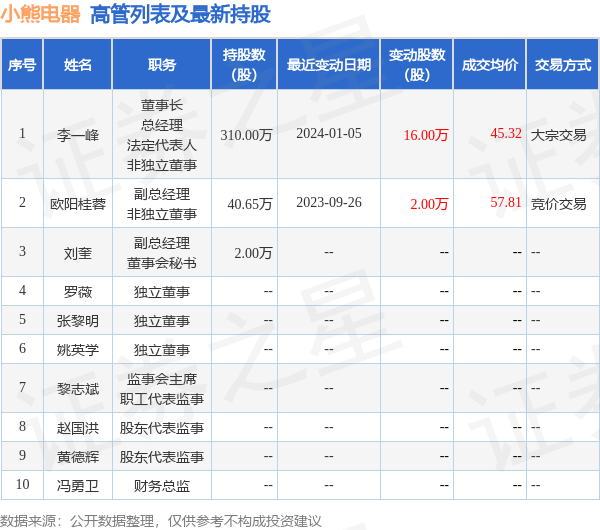Click the 最近变动日期 column header

pyautogui.click(x=329, y=65)
